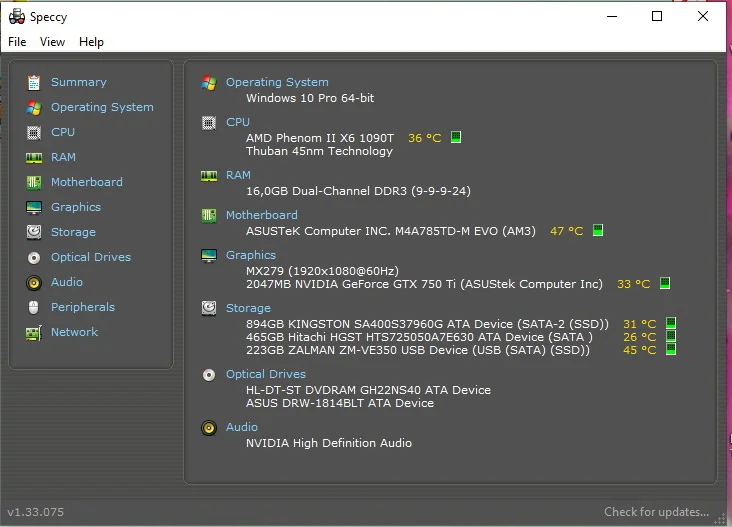Click the RAM heading link in the main panel
The image size is (732, 527).
pos(239,175)
